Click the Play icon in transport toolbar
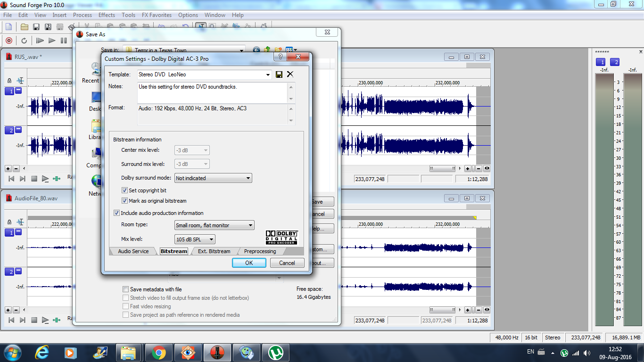The height and width of the screenshot is (362, 644). coord(52,41)
